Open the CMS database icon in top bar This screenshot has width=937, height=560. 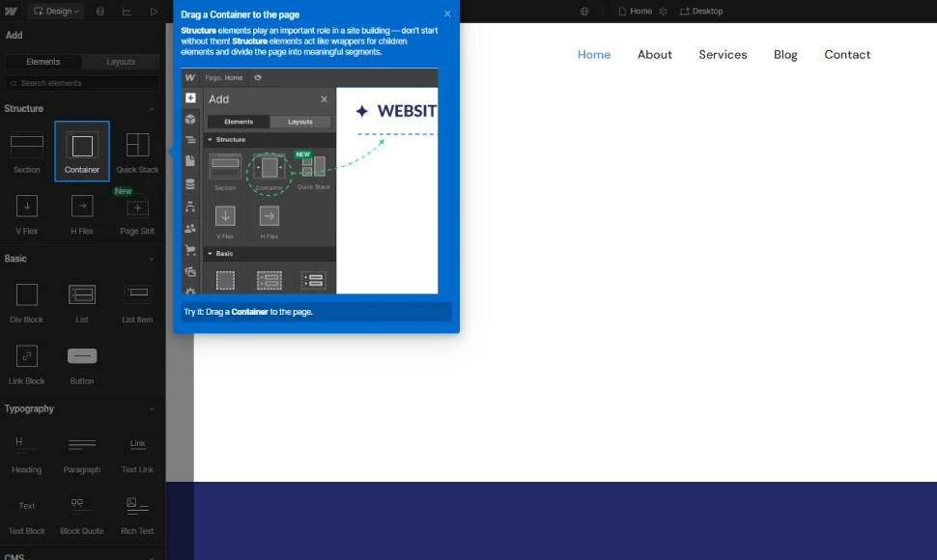click(100, 11)
